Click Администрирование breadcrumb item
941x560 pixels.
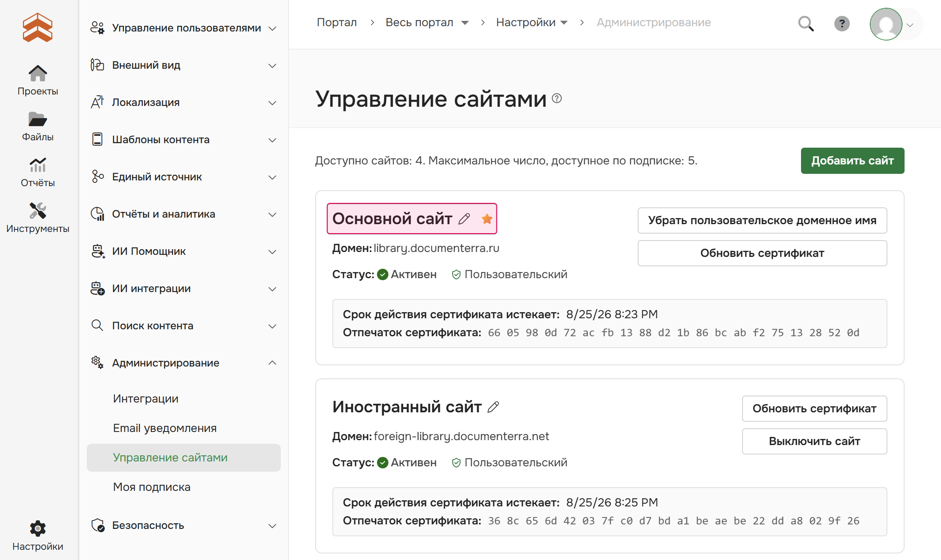pos(654,22)
